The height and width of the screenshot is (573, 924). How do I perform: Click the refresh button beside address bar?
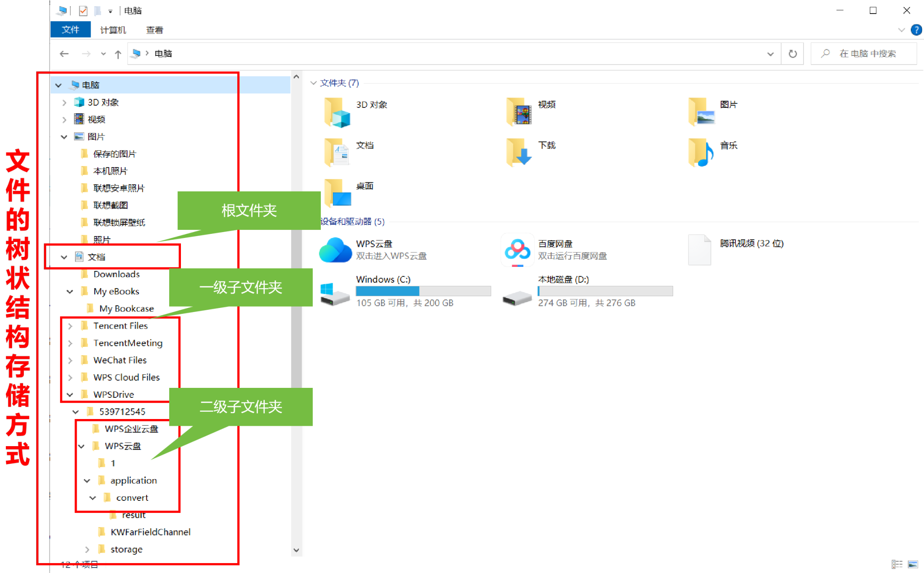[792, 54]
